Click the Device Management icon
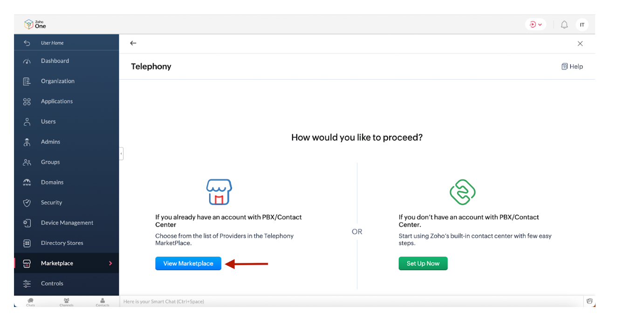The width and height of the screenshot is (644, 327). pos(27,223)
